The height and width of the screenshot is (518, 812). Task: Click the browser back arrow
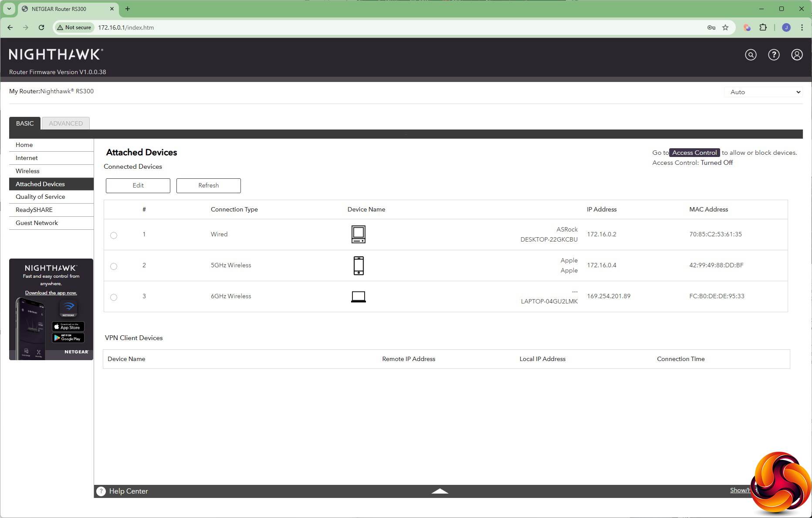[10, 27]
